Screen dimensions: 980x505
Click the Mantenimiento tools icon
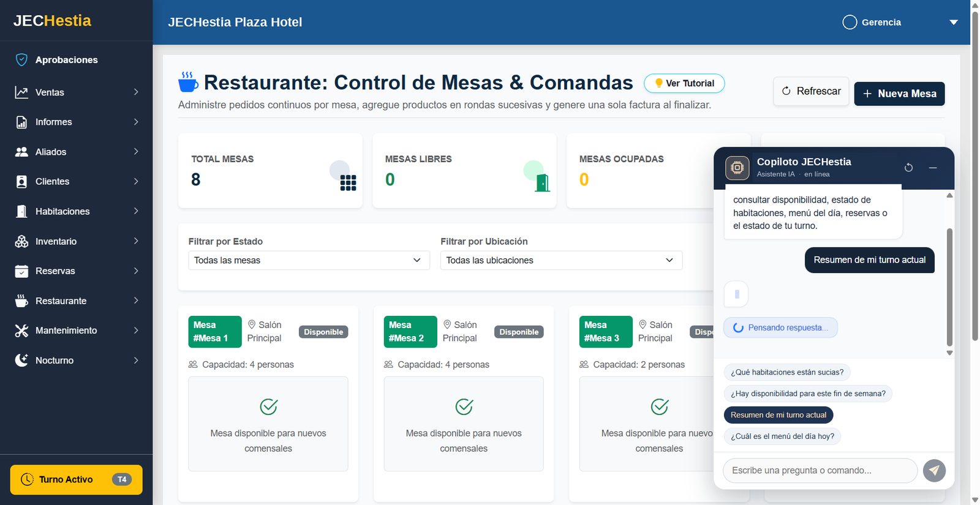tap(21, 331)
